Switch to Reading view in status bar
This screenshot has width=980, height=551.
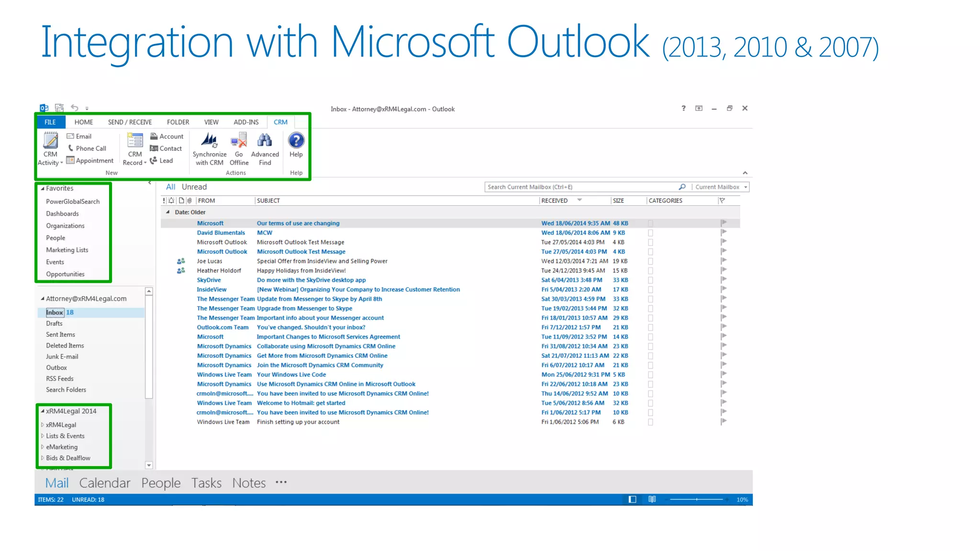click(x=652, y=499)
